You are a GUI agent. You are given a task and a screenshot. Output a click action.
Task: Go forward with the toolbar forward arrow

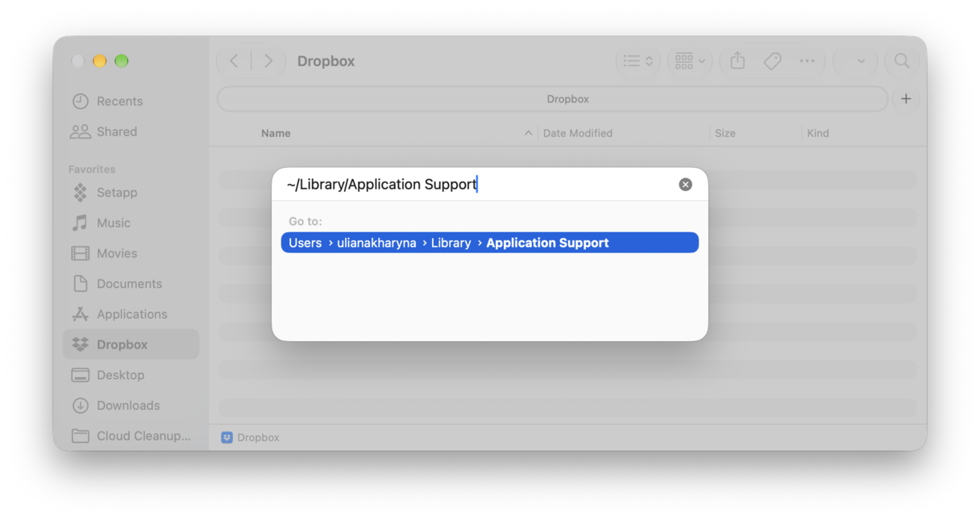tap(268, 61)
